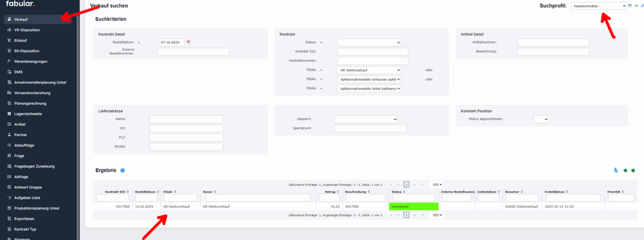Open the calendar picker beside Bestelldatum
Screen dimensions: 644x240
189,43
